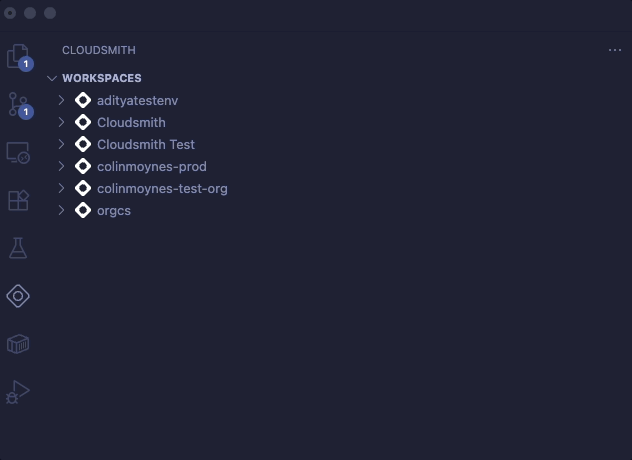Expand the colinmoynes-prod workspace chevron
The image size is (632, 460).
click(x=61, y=166)
